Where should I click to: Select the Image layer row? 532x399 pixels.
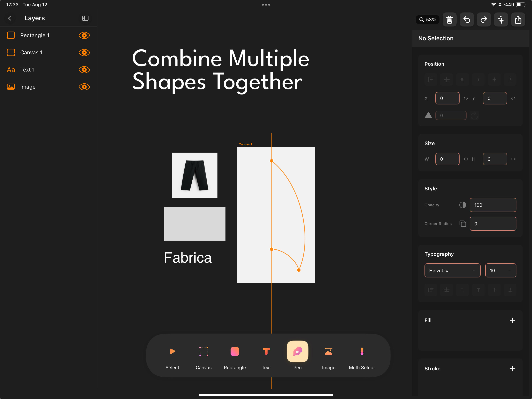tap(48, 87)
